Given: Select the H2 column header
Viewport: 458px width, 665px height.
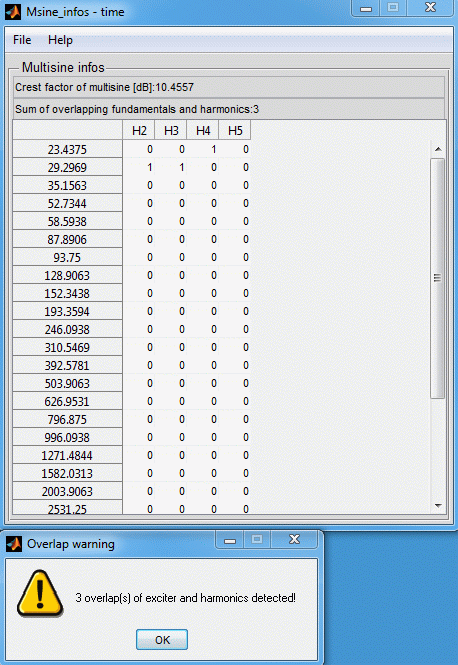Looking at the screenshot, I should (x=139, y=130).
